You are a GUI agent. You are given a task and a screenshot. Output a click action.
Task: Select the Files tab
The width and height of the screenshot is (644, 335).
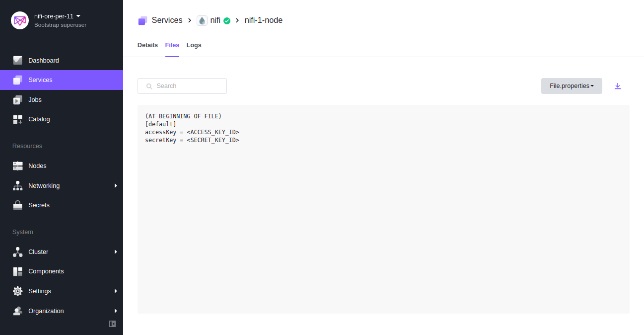(172, 45)
